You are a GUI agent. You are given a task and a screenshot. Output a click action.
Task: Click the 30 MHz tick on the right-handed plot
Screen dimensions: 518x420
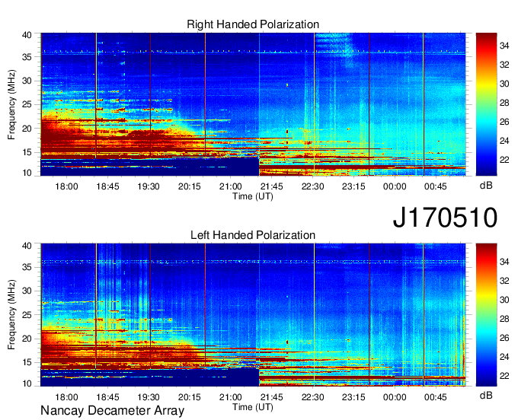click(27, 81)
